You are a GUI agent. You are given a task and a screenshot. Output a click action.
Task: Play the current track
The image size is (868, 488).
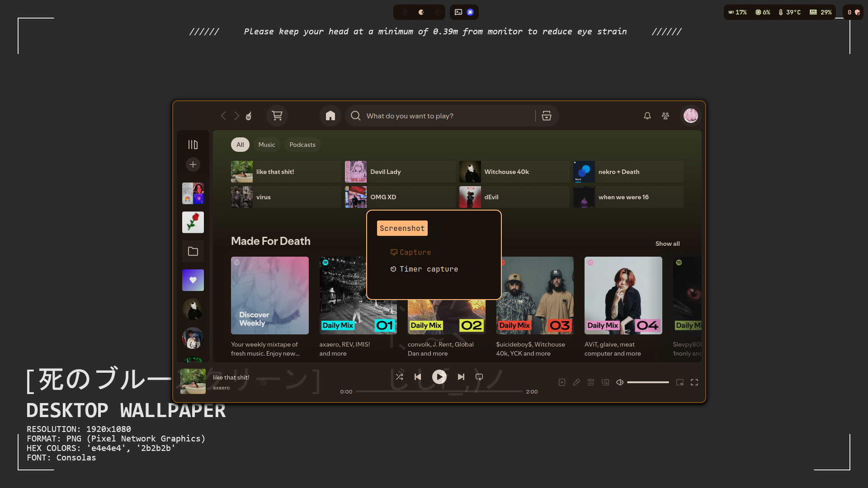(439, 377)
